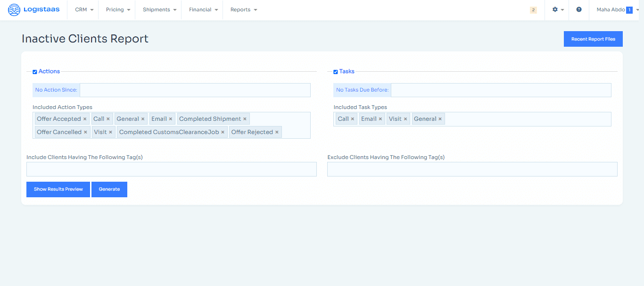Remove the Completed CustomsClearanceJob tag
The image size is (644, 286).
(223, 132)
